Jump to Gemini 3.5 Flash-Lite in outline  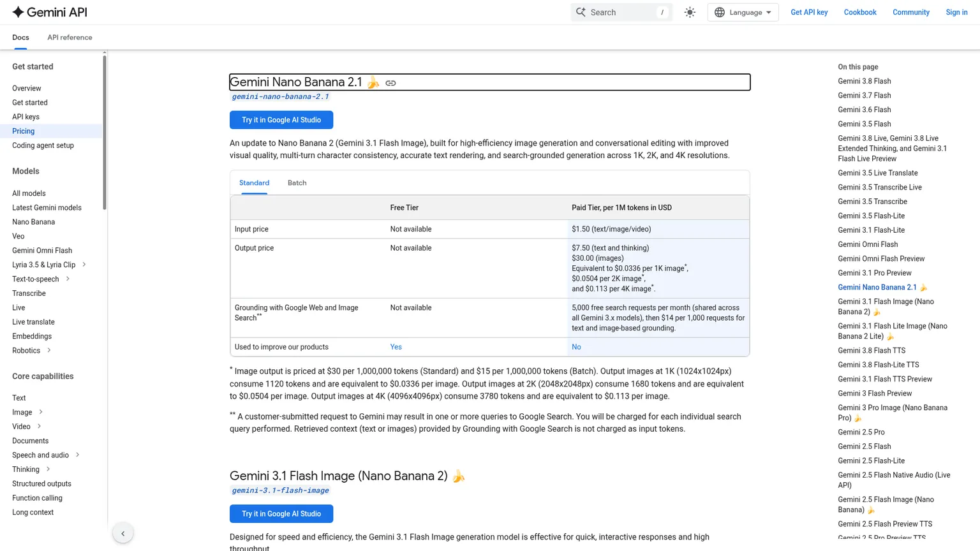coord(871,216)
